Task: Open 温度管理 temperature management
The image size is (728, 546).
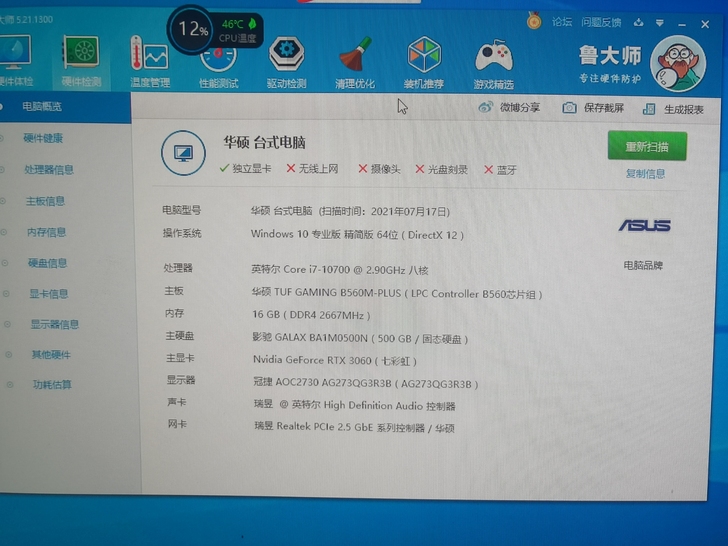Action: pyautogui.click(x=150, y=62)
